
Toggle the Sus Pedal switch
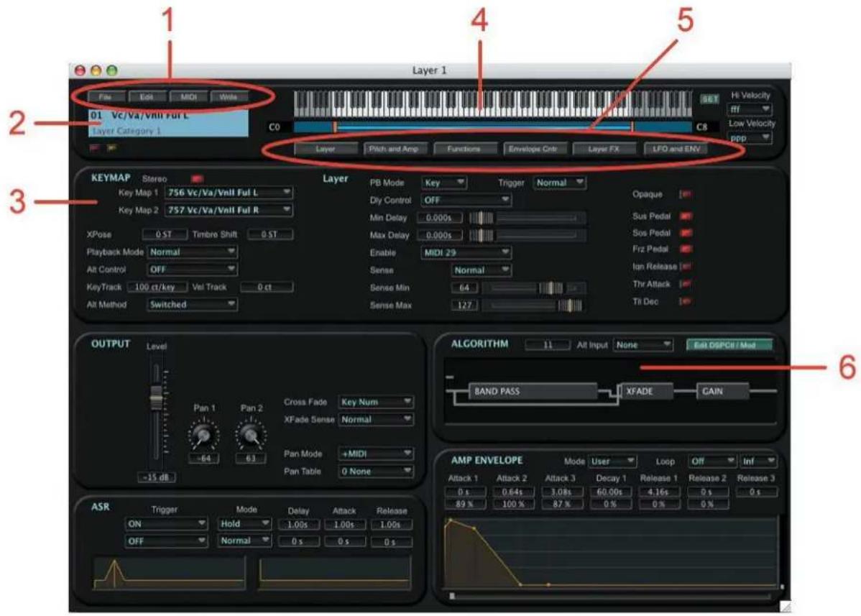(x=686, y=216)
